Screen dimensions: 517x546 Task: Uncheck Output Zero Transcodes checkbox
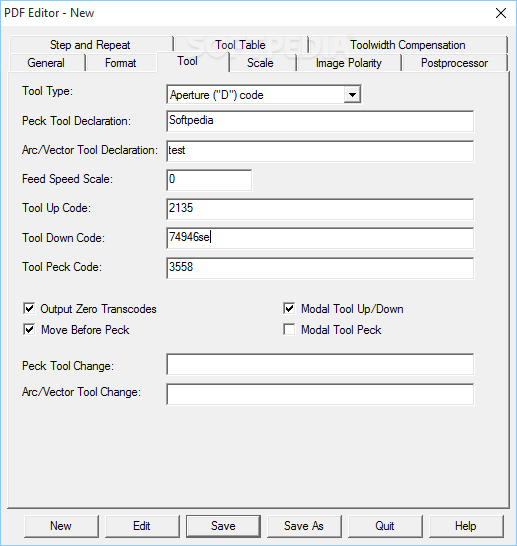tap(29, 309)
